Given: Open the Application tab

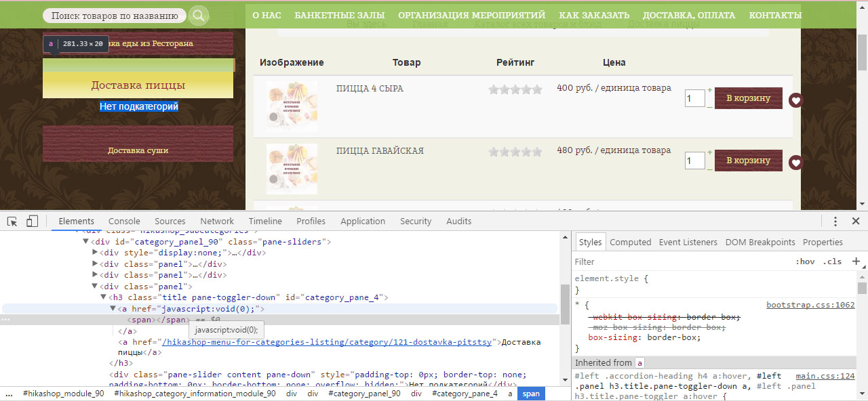Looking at the screenshot, I should [363, 221].
